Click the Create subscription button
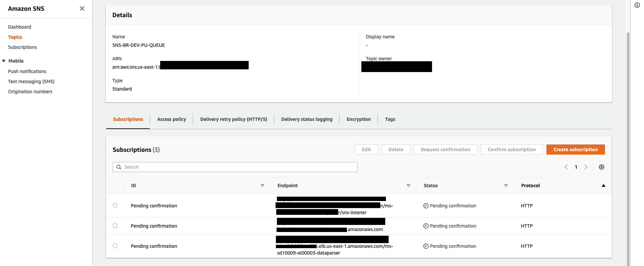The height and width of the screenshot is (266, 644). click(x=575, y=149)
